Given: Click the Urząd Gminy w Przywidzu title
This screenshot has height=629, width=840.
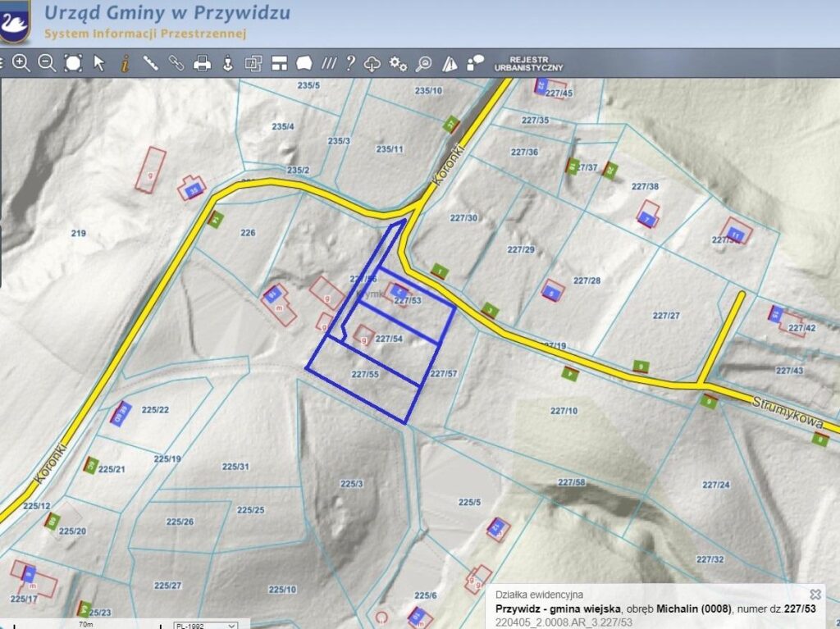Looking at the screenshot, I should [167, 12].
